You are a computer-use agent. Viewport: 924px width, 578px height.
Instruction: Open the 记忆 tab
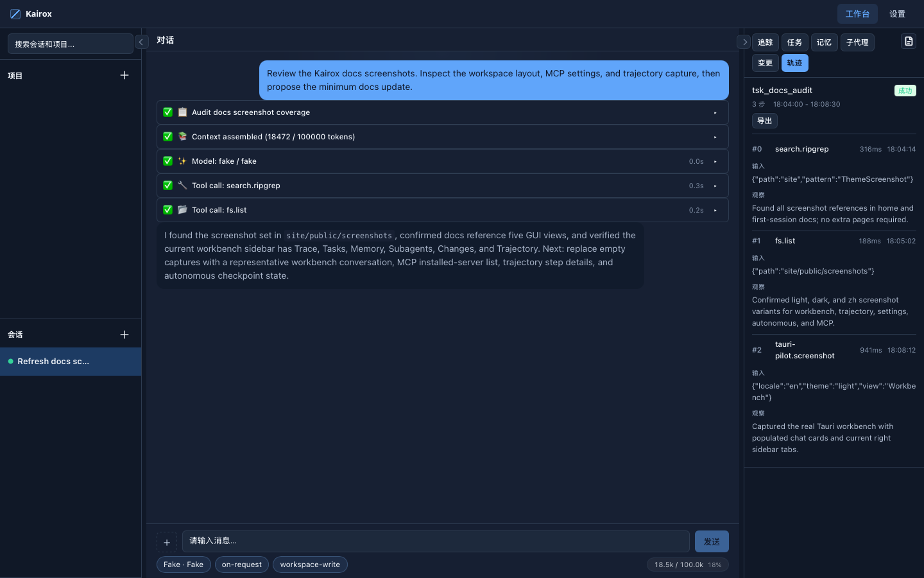(825, 42)
